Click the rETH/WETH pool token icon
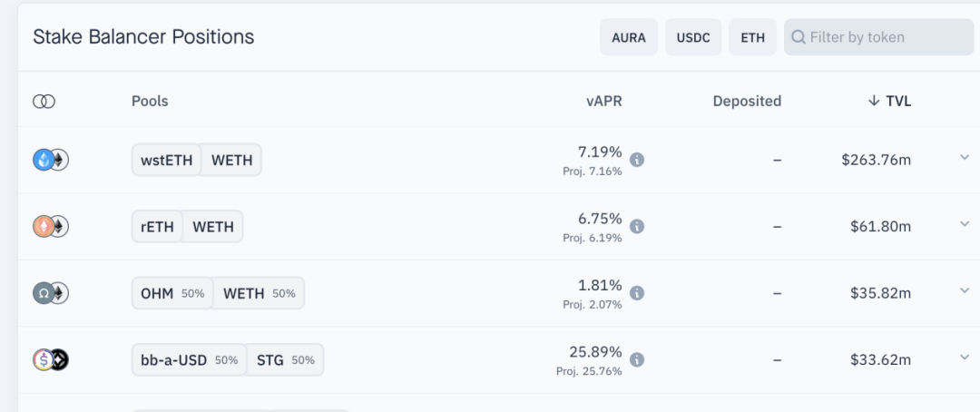The height and width of the screenshot is (412, 980). (x=51, y=226)
